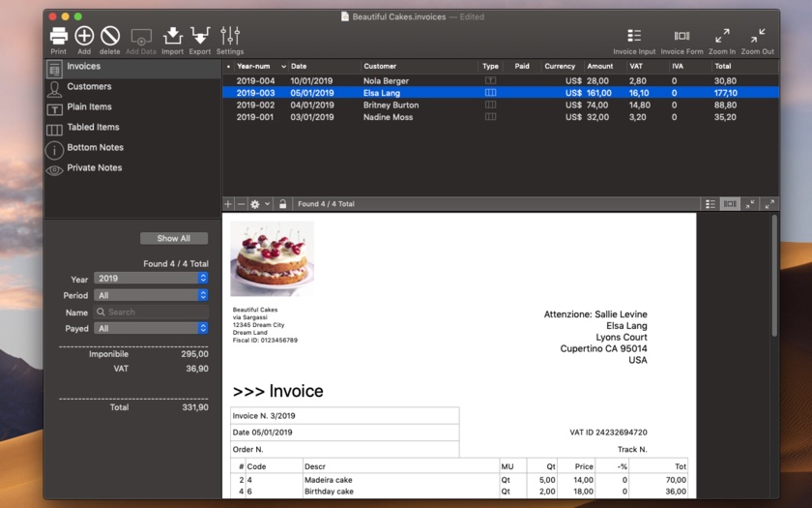
Task: Add a new invoice with Add icon
Action: coord(84,37)
